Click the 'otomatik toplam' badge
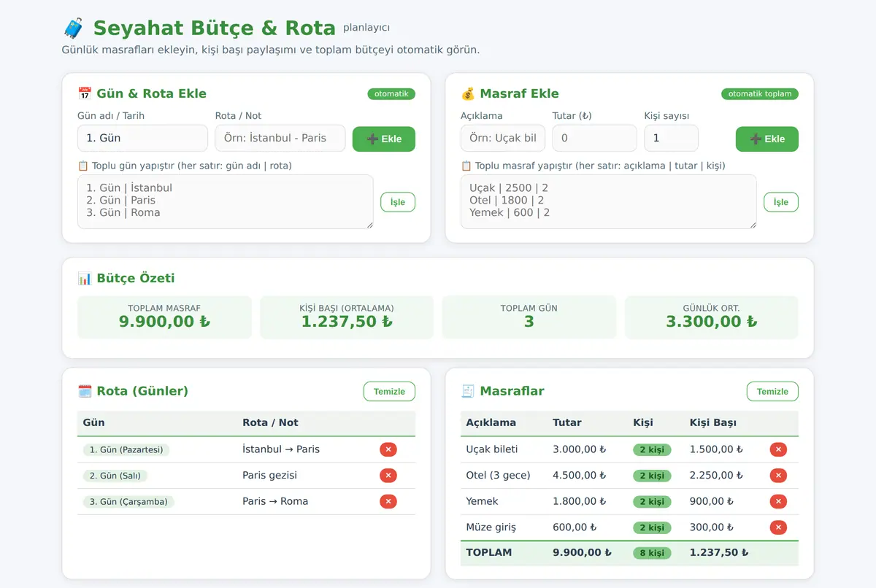 click(x=760, y=94)
